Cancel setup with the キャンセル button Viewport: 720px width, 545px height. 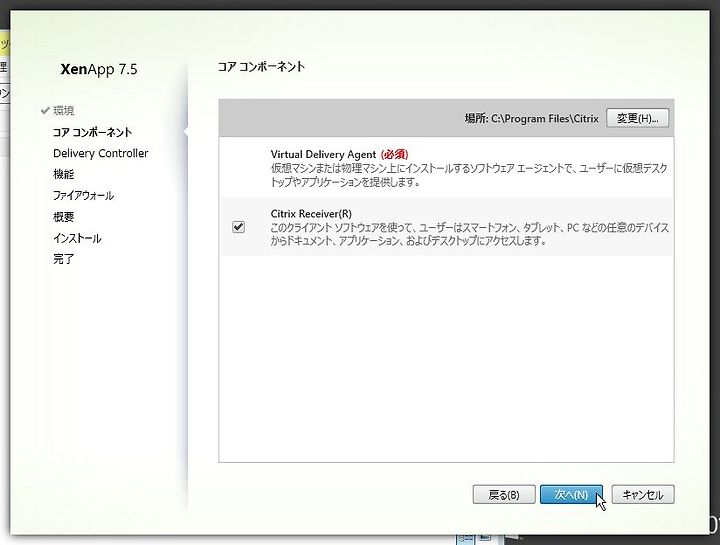643,494
